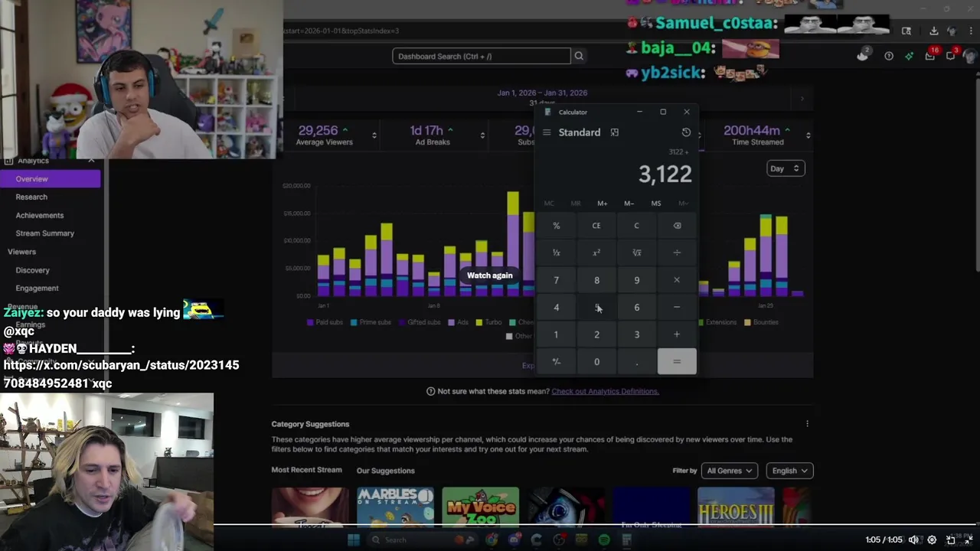The width and height of the screenshot is (980, 551).
Task: Change the Ad Breaks stat selector
Action: (x=482, y=135)
